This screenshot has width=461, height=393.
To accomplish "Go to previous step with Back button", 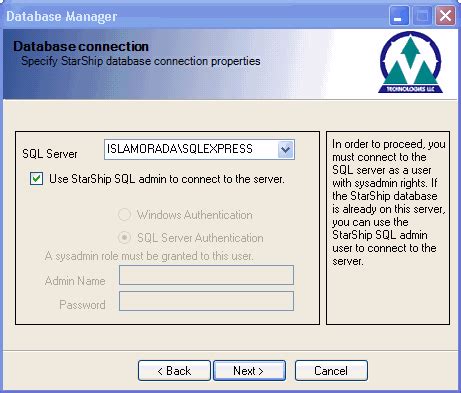I will pos(174,371).
